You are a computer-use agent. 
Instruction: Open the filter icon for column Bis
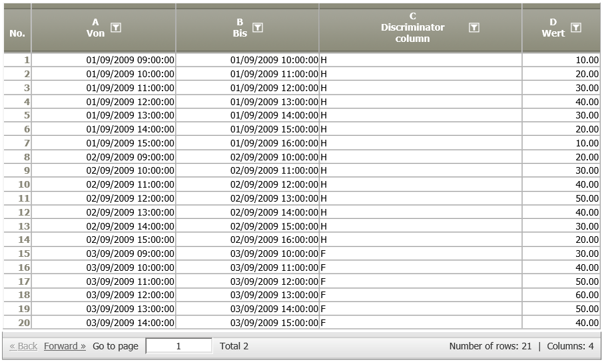point(258,27)
